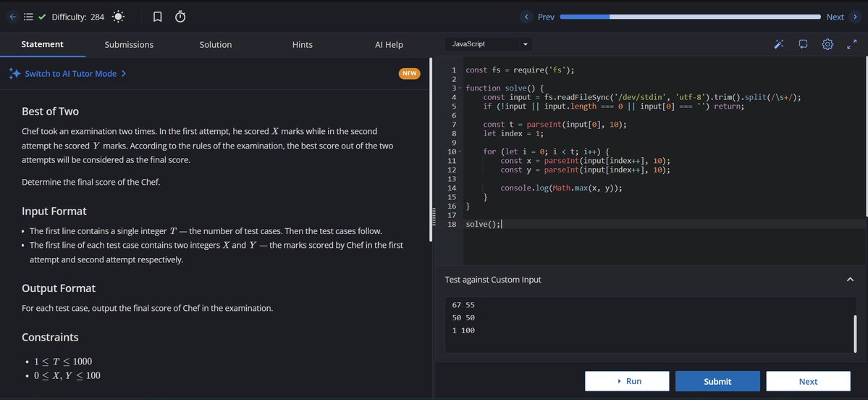The width and height of the screenshot is (868, 400).
Task: Fold the for loop at line 10
Action: 460,151
